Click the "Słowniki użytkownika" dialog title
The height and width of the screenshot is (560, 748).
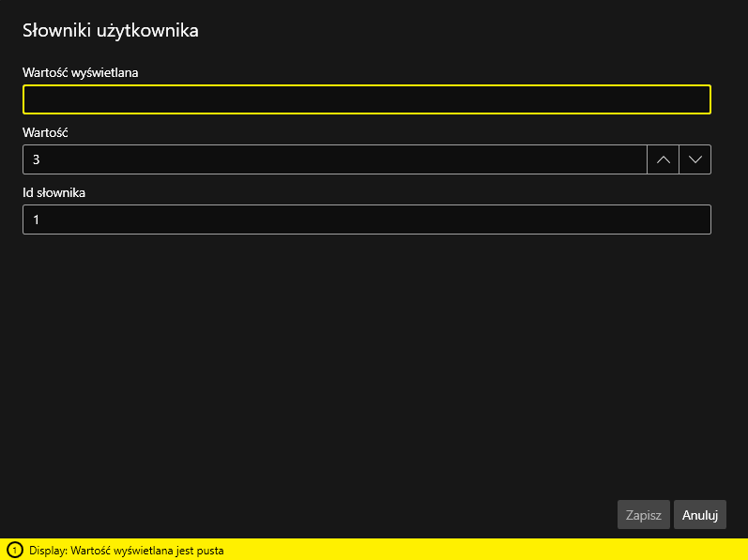click(x=110, y=31)
